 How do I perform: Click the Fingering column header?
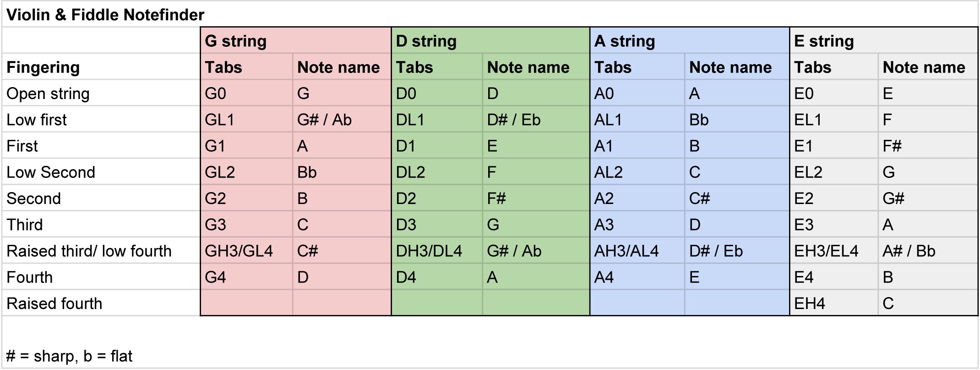101,67
